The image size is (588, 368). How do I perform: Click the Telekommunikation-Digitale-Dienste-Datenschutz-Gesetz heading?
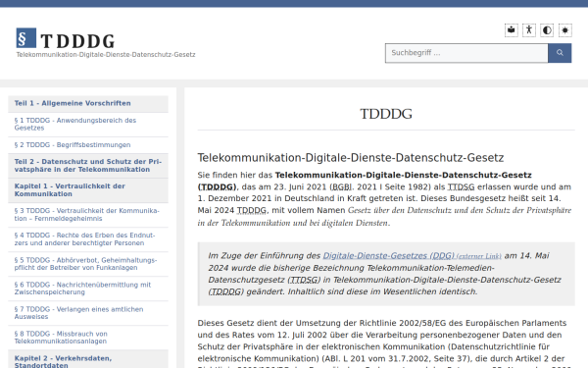coord(351,158)
